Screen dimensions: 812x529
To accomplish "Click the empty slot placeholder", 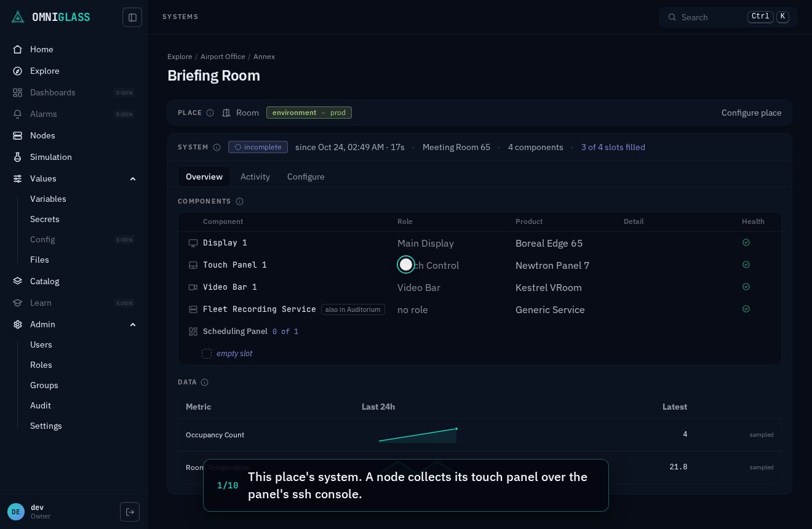I will (228, 354).
